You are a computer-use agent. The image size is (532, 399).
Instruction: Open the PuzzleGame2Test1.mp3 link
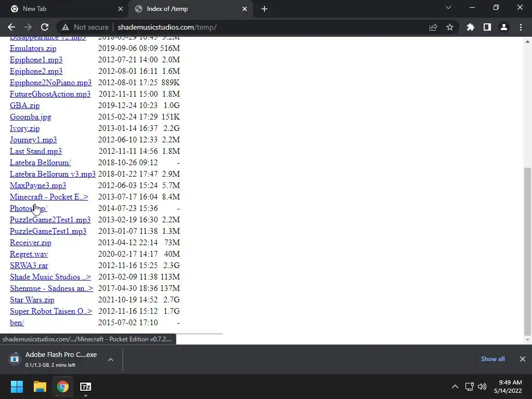(50, 220)
